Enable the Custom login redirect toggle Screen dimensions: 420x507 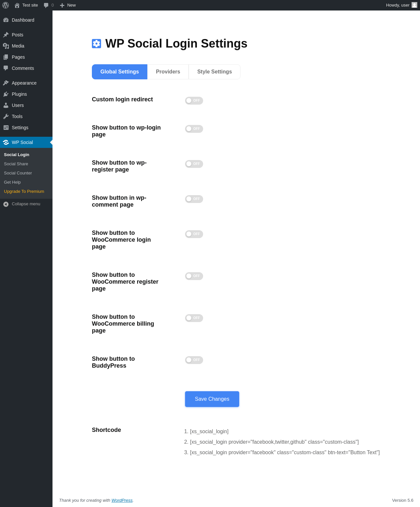(x=194, y=101)
